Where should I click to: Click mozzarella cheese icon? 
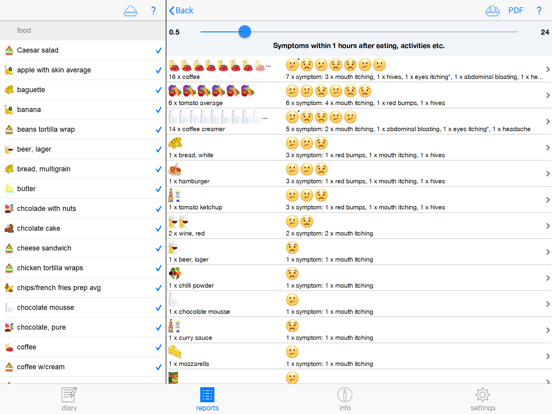click(x=175, y=352)
